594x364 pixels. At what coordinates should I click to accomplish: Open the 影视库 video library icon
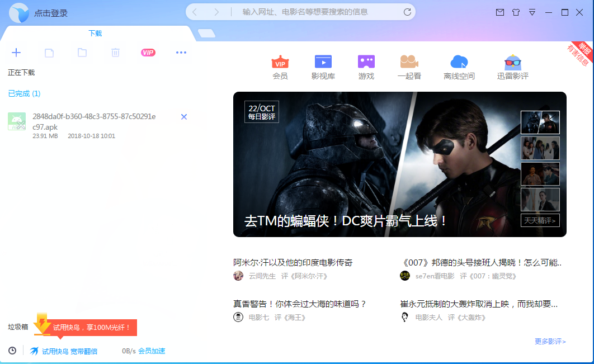(x=323, y=62)
